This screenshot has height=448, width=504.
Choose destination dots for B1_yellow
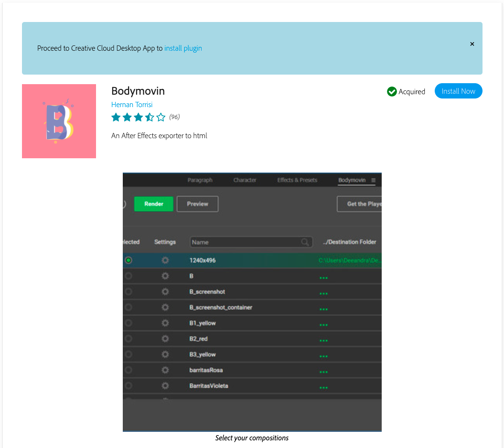point(323,325)
